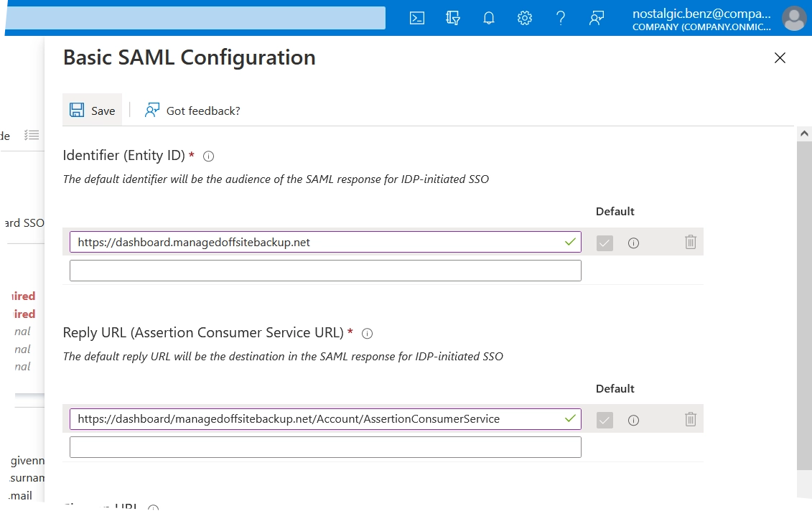Edit the AssertionConsumerService reply URL field
Screen dimensions: 812x511
pyautogui.click(x=325, y=419)
